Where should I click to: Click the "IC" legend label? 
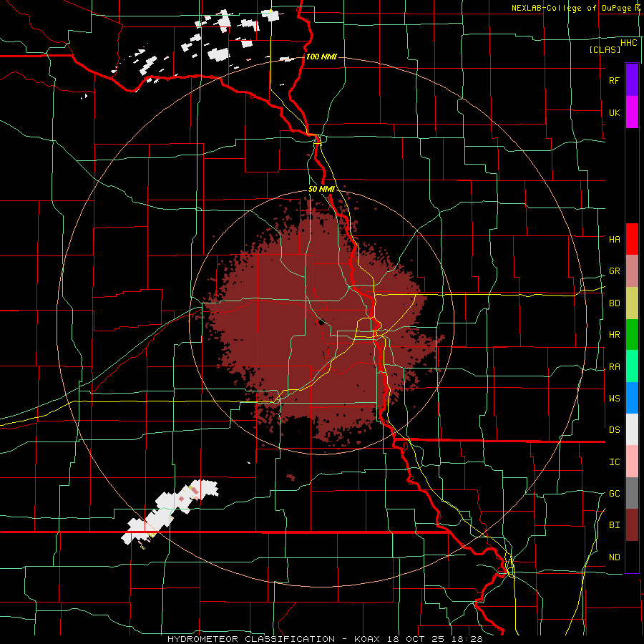tap(614, 462)
